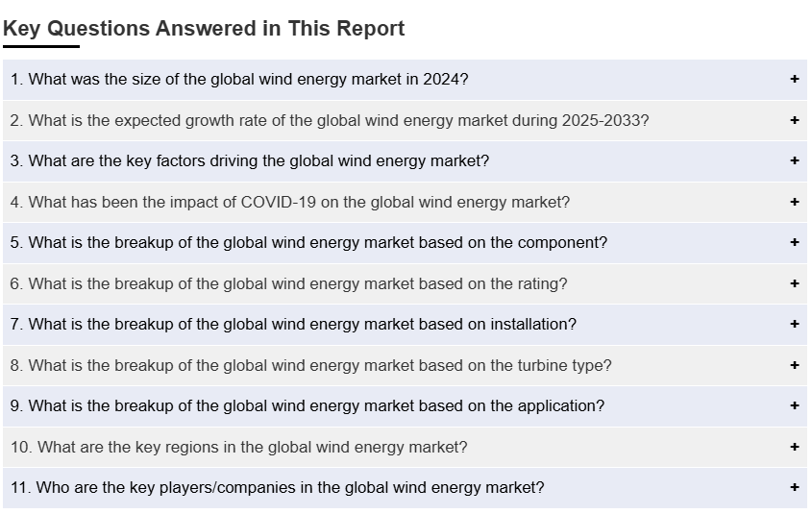
Task: Click plus icon beside turbine type question
Action: pyautogui.click(x=794, y=366)
